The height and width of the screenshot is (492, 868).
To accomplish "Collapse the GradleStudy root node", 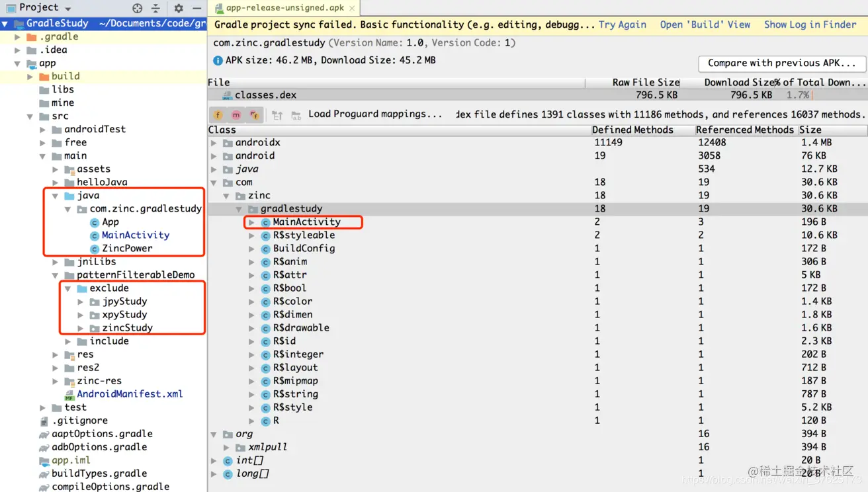I will [5, 24].
